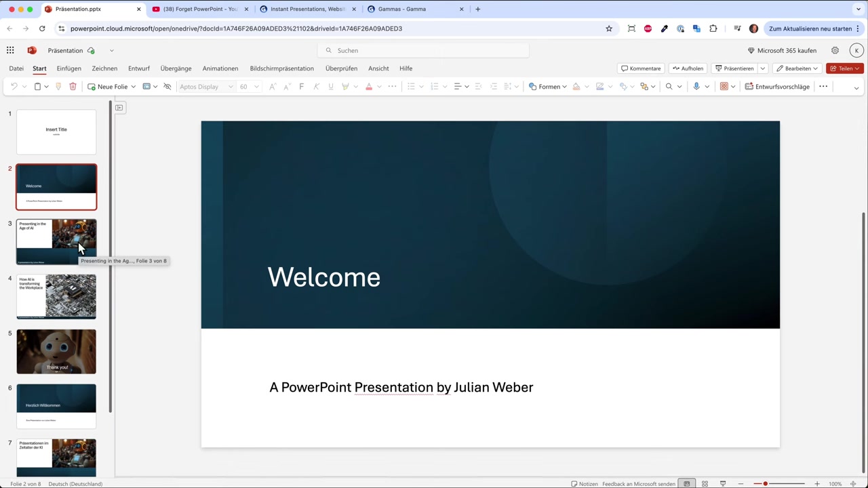
Task: Toggle bold formatting F button
Action: 301,87
